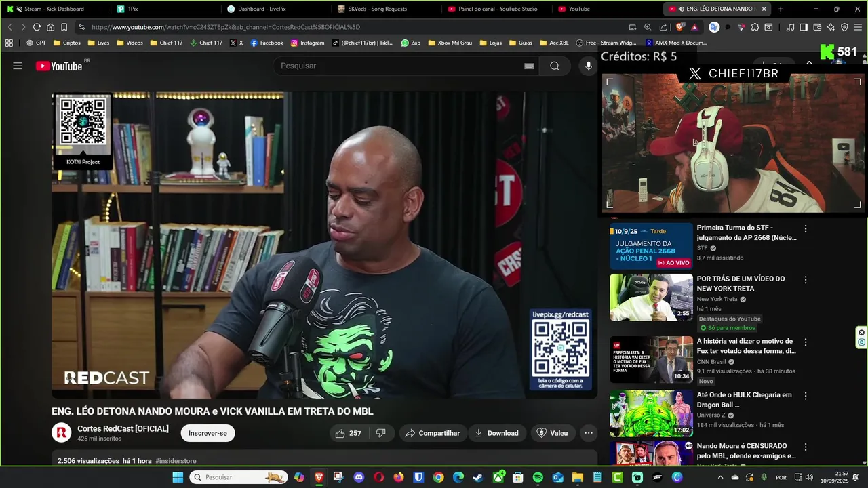This screenshot has width=868, height=488.
Task: Reload the page with refresh icon
Action: pyautogui.click(x=37, y=27)
